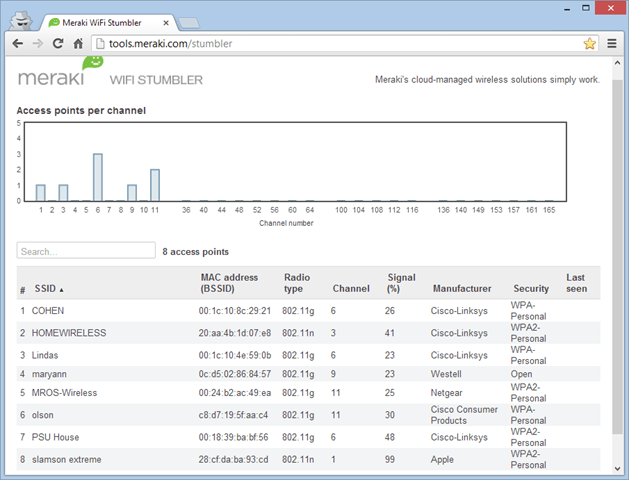Select the slamson extreme SSID
Screen dimensions: 629x480
coord(67,460)
